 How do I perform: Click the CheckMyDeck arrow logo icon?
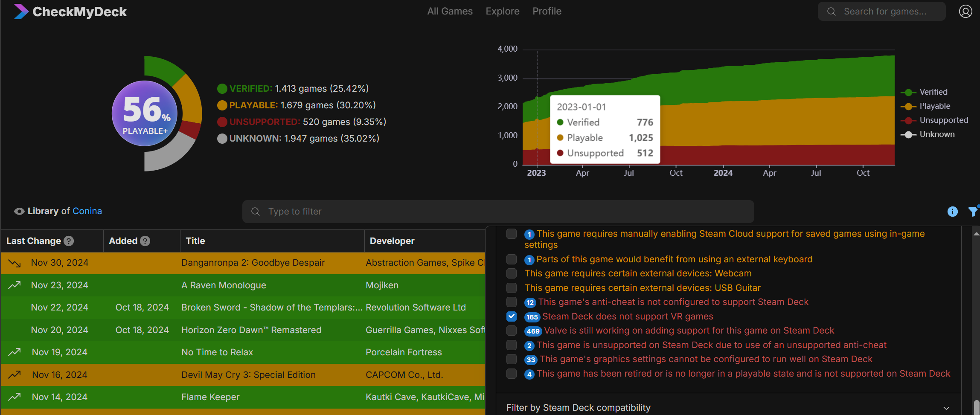21,12
